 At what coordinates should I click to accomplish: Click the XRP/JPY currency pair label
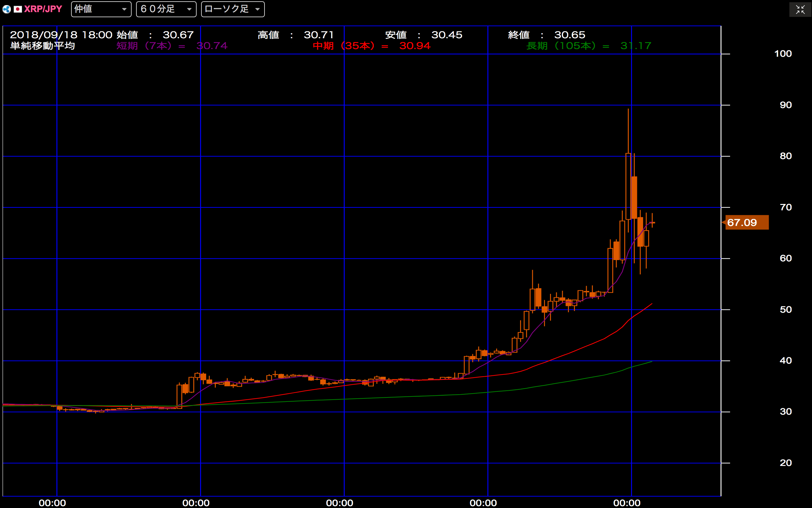coord(43,9)
